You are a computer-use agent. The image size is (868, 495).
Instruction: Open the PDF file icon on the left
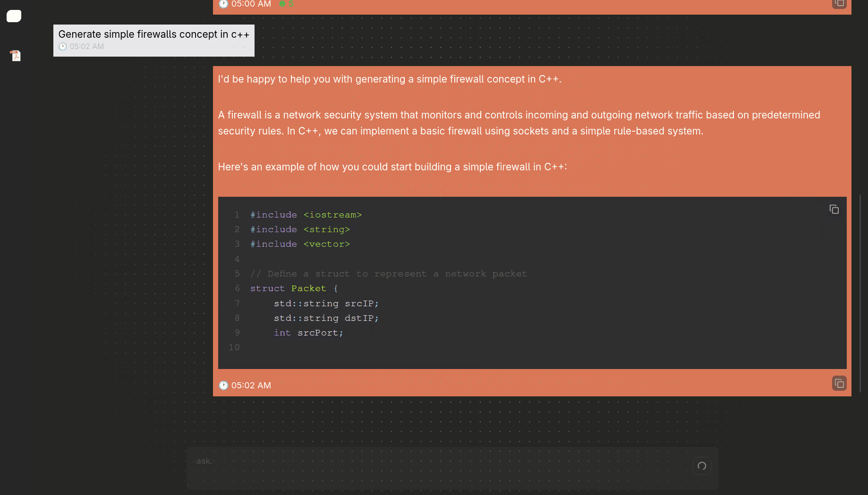16,56
